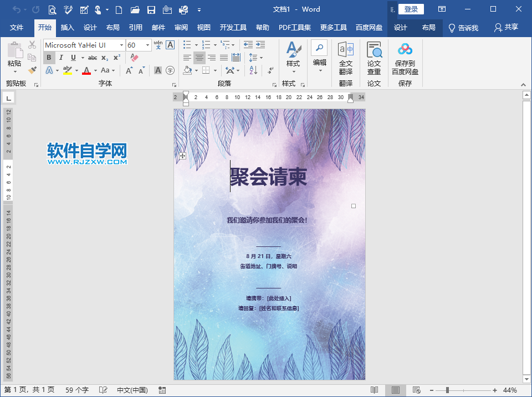This screenshot has width=532, height=397.
Task: Apply strikethrough formatting
Action: point(93,57)
